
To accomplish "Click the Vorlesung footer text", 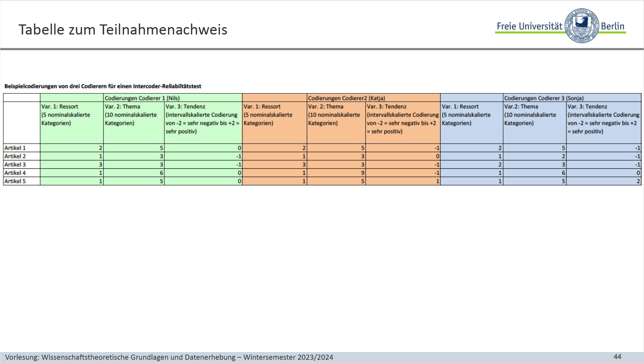I will click(169, 357).
